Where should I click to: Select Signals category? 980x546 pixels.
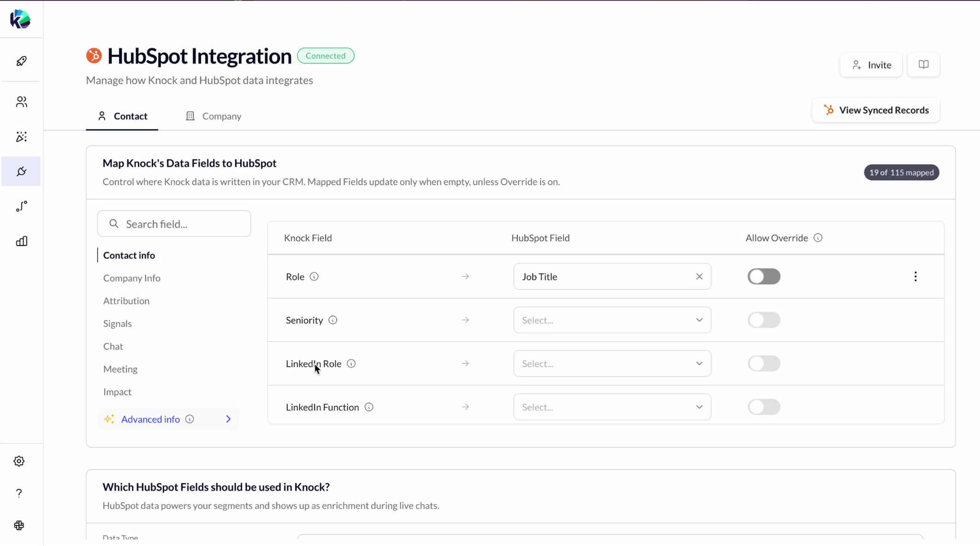117,324
